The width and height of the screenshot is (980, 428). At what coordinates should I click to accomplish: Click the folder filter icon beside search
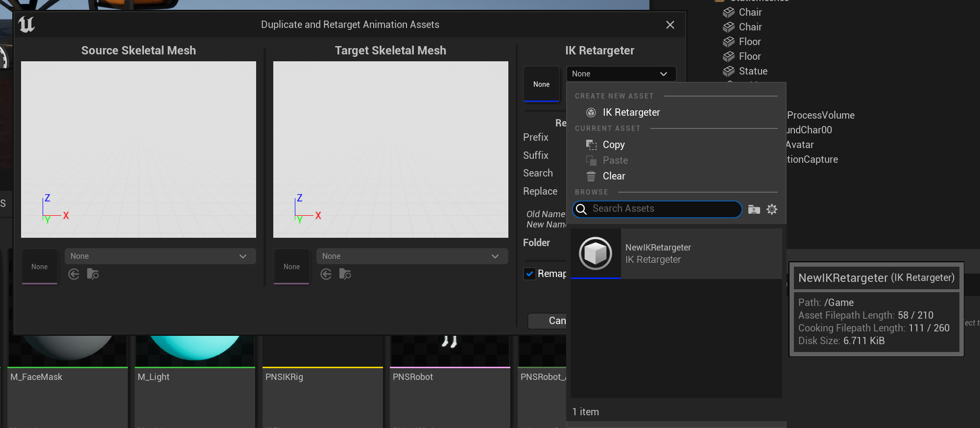(754, 209)
